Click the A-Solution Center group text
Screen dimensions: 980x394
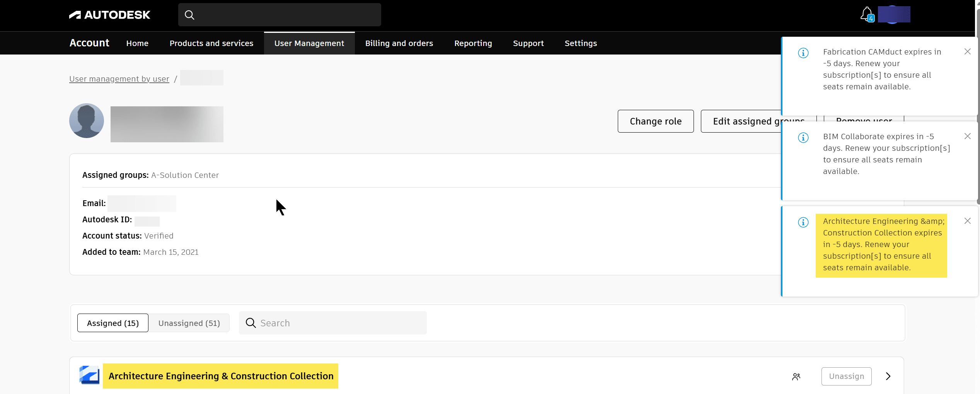[x=185, y=175]
